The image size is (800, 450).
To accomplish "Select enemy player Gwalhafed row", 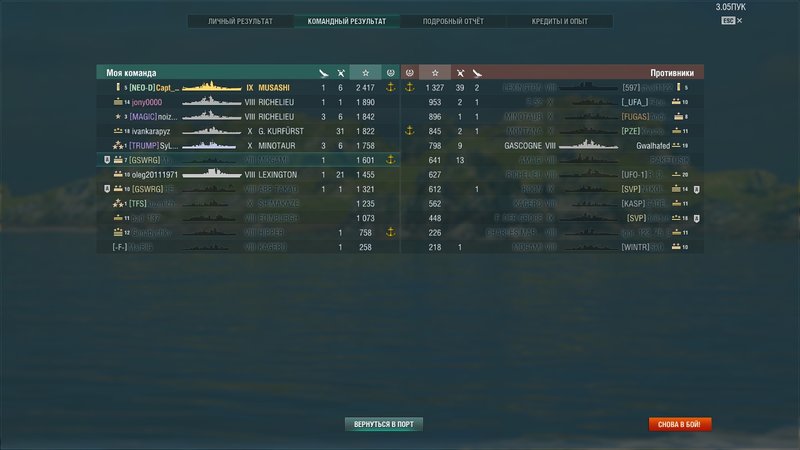I will pos(552,145).
